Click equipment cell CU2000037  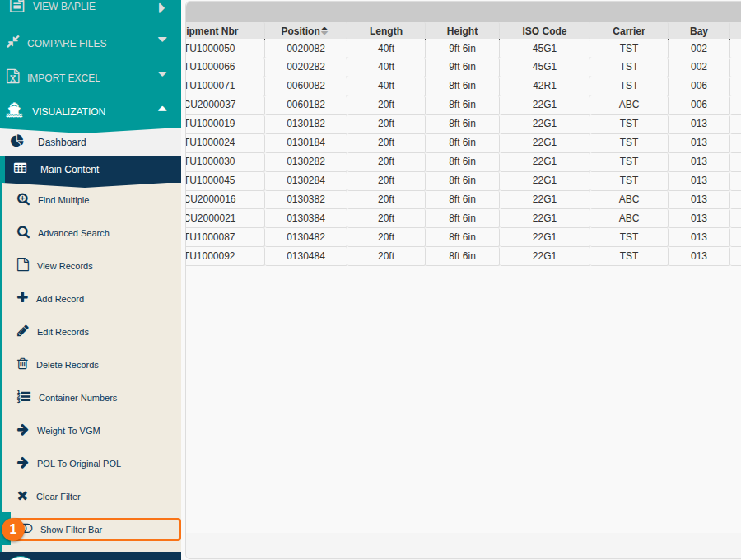pyautogui.click(x=225, y=105)
